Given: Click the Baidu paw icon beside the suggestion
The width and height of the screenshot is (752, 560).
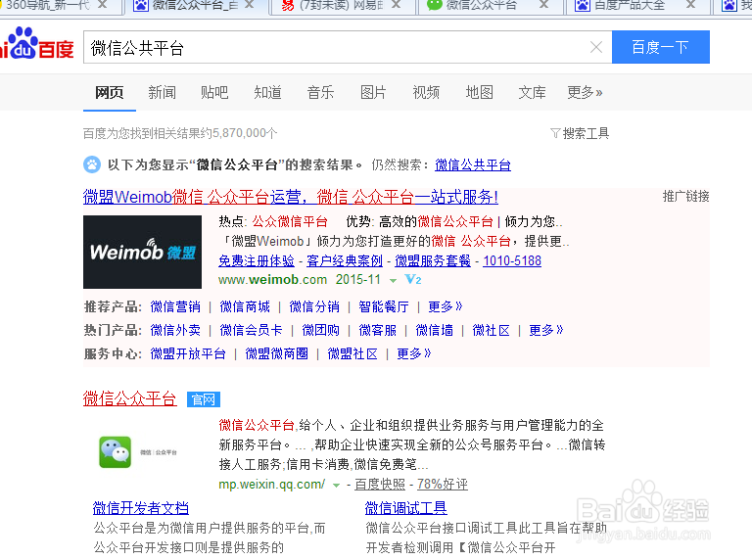Looking at the screenshot, I should click(92, 164).
